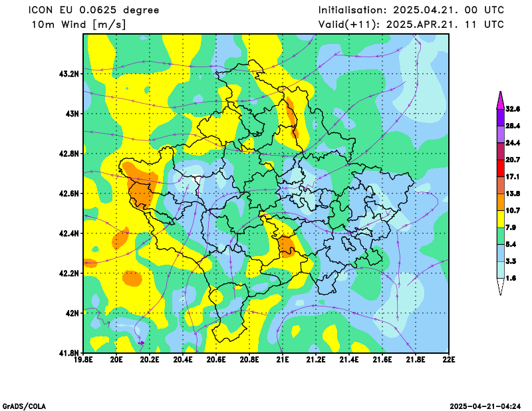Click the '10m Wind [m/s]' subtitle
Viewport: 532px width, 411px height.
point(78,25)
